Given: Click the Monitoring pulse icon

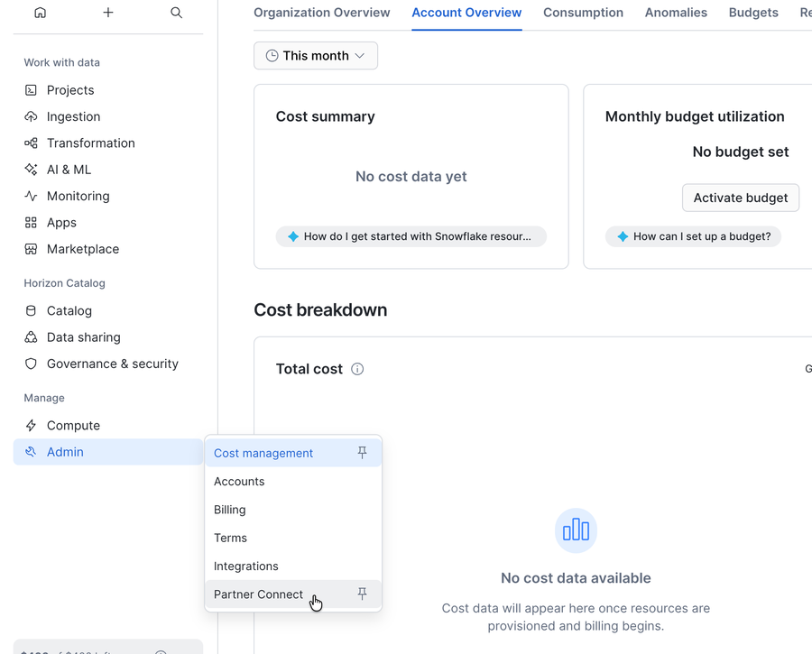Looking at the screenshot, I should pyautogui.click(x=31, y=196).
